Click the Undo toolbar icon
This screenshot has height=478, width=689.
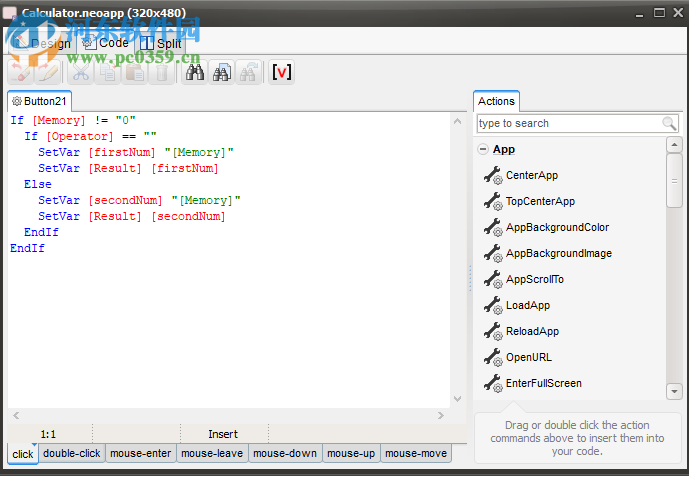coord(19,72)
